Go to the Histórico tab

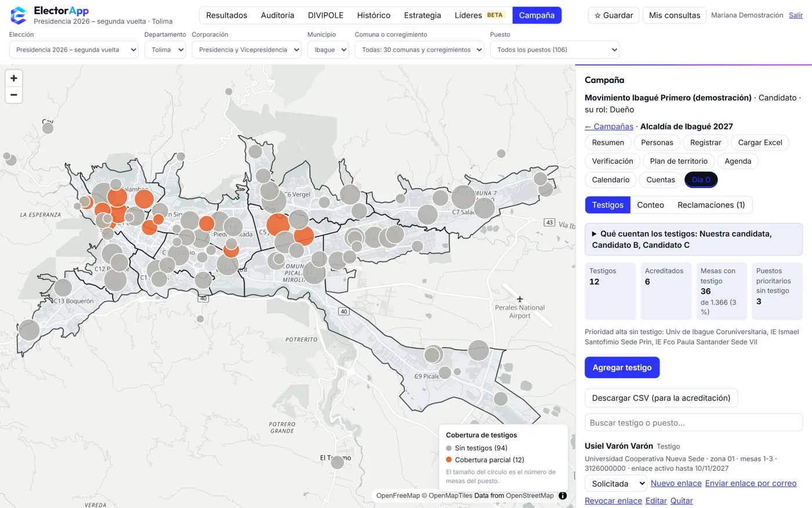[374, 15]
